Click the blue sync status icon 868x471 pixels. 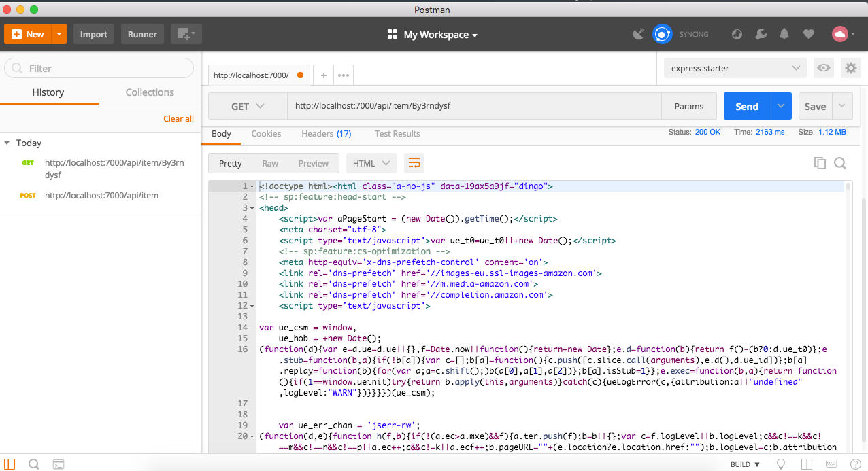[x=662, y=34]
